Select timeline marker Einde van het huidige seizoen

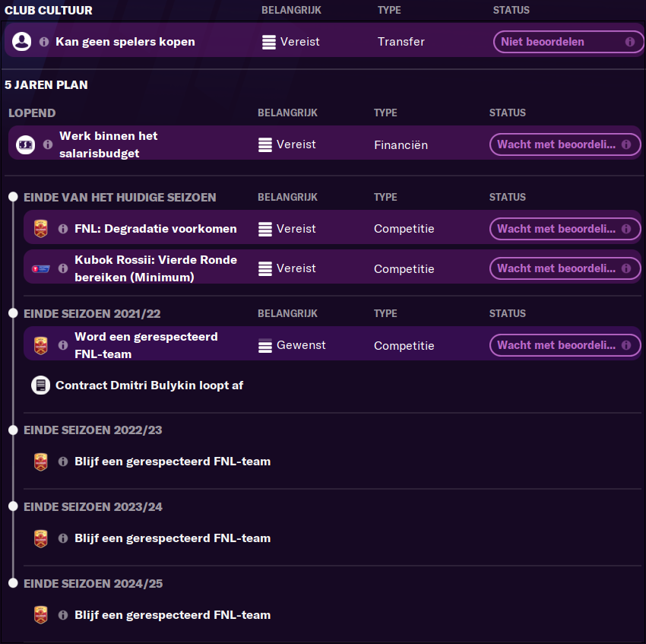coord(13,197)
